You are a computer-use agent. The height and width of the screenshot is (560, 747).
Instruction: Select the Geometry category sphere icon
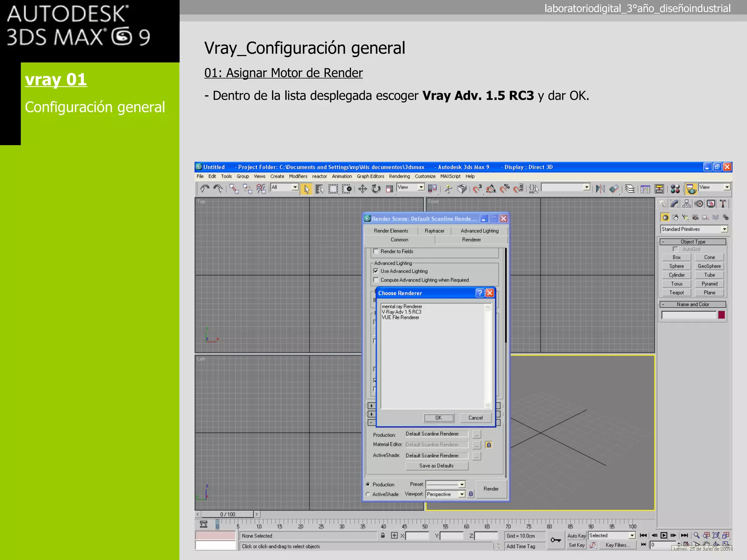tap(665, 218)
